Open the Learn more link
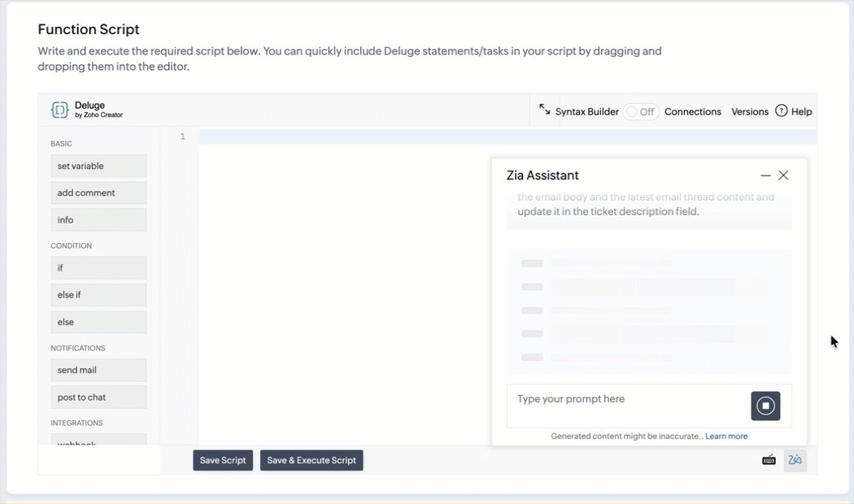 click(x=725, y=437)
